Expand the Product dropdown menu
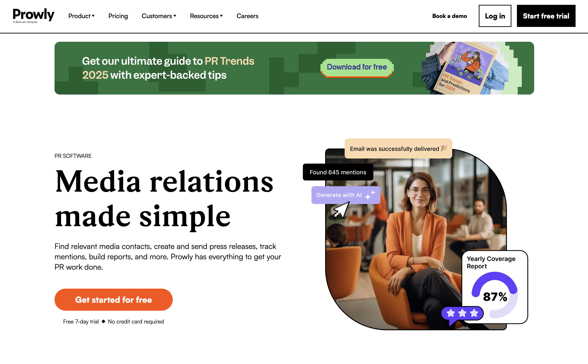588x364 pixels. [x=81, y=16]
